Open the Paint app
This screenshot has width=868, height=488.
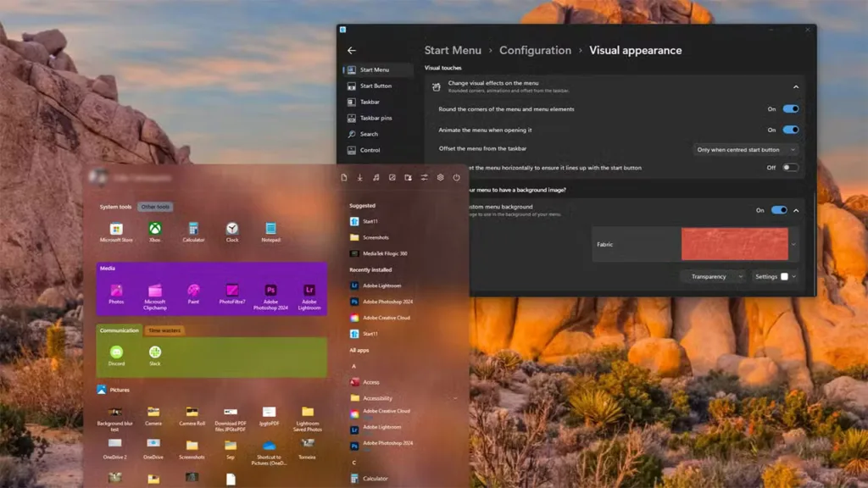point(193,294)
